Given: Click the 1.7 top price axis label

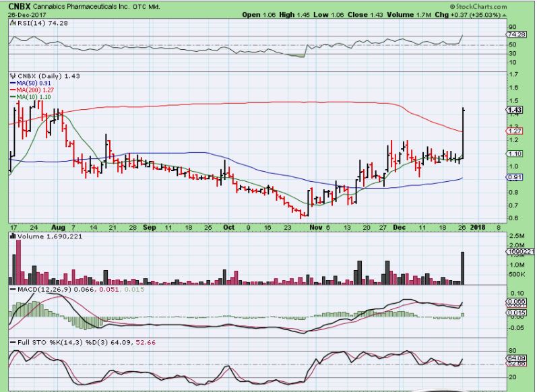Looking at the screenshot, I should point(513,74).
